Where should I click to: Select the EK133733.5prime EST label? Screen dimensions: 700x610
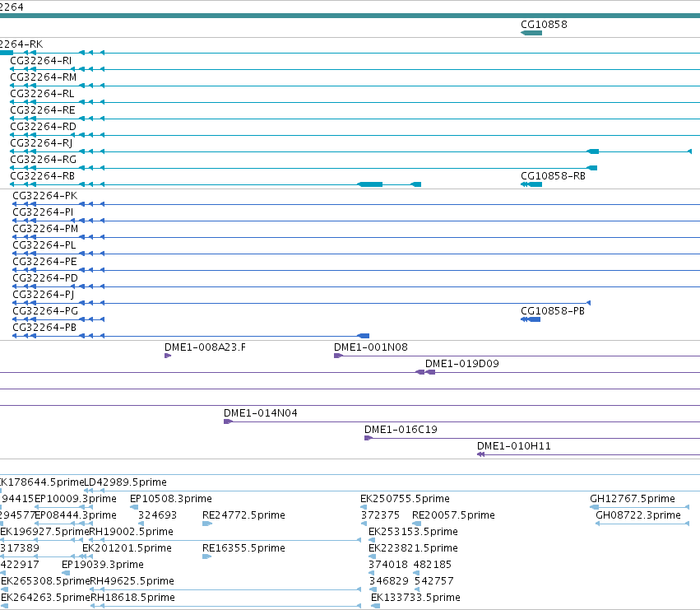pos(415,598)
